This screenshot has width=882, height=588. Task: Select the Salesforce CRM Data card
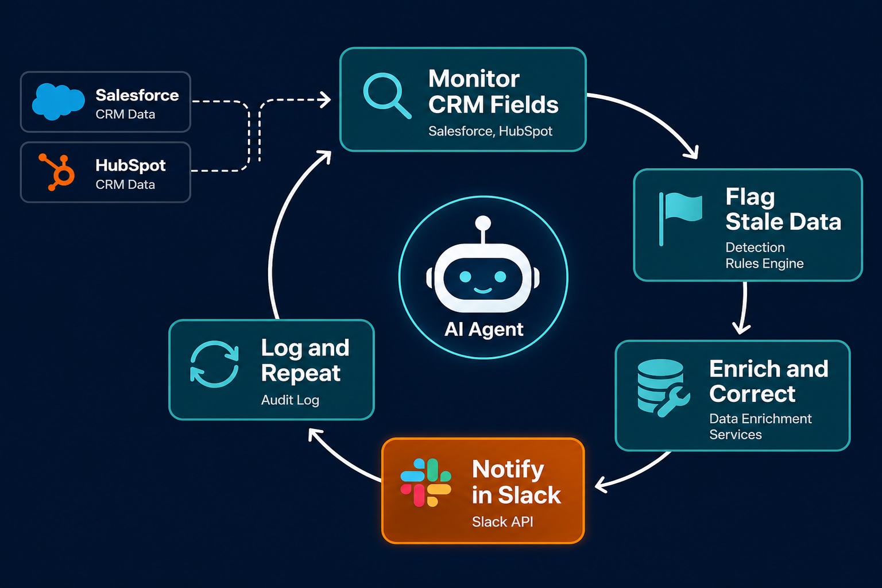tap(106, 102)
